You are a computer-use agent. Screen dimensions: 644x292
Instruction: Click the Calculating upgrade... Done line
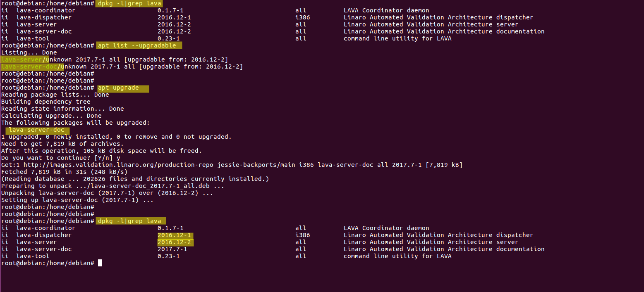[x=51, y=116]
